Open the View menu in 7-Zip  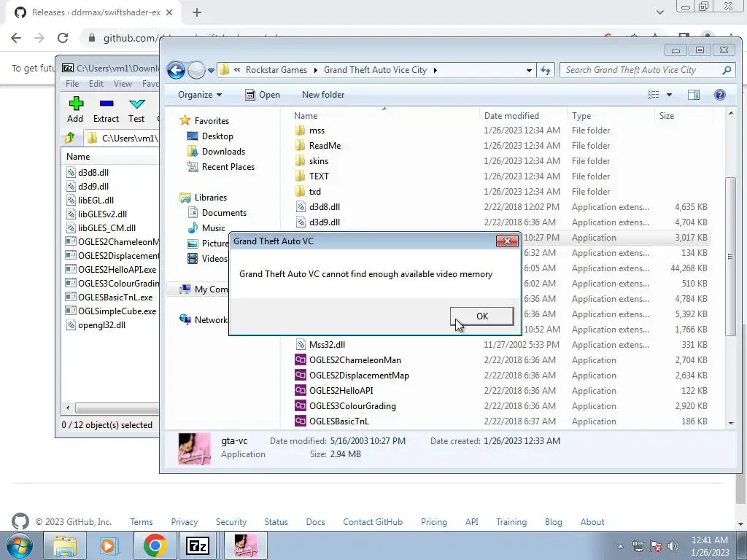[123, 84]
